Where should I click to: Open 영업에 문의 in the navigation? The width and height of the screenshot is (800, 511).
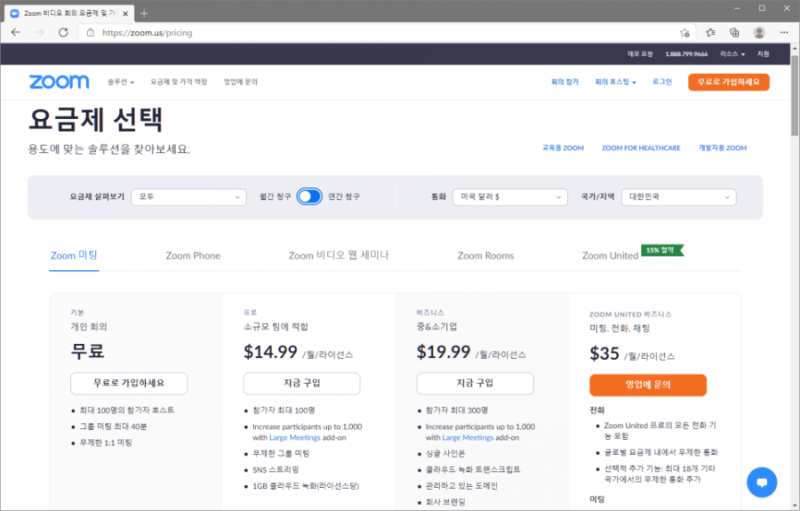coord(240,82)
